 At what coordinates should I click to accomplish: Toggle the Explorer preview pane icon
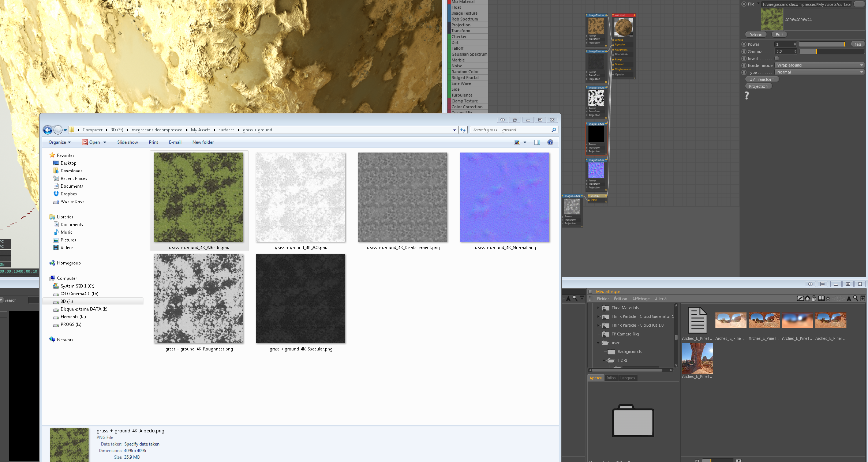[x=537, y=142]
